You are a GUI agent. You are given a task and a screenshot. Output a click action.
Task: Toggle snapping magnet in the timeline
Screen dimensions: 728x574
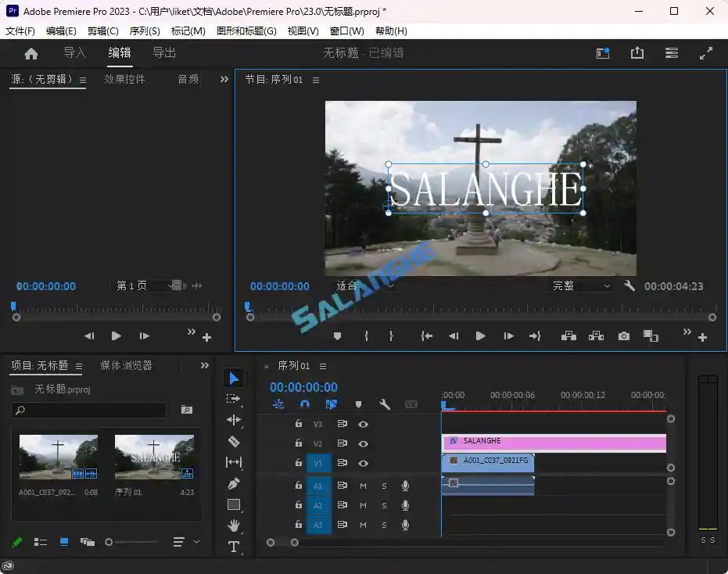click(x=304, y=404)
